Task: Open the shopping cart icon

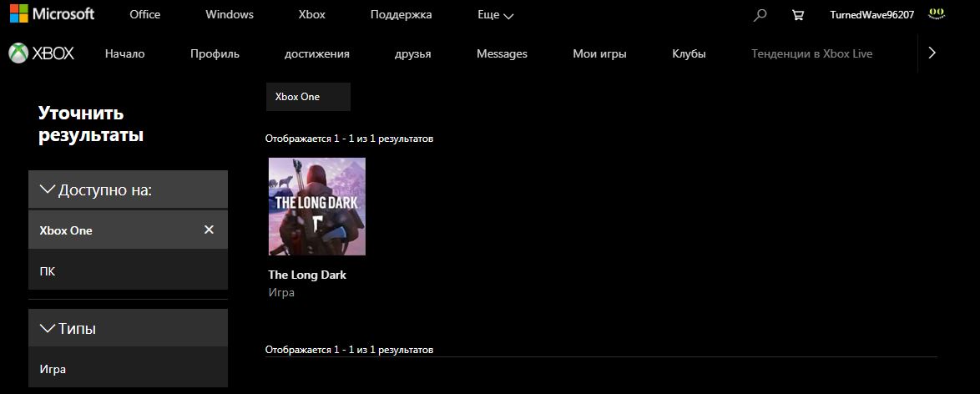Action: tap(797, 15)
